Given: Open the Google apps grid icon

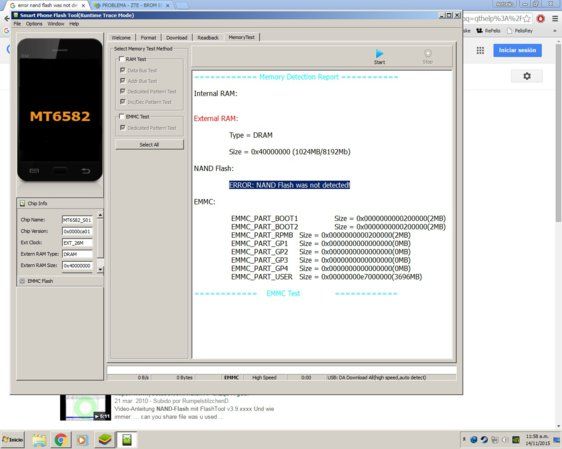Looking at the screenshot, I should [480, 51].
